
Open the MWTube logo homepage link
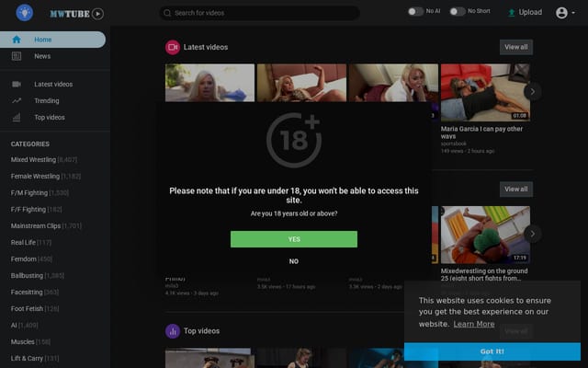point(77,14)
